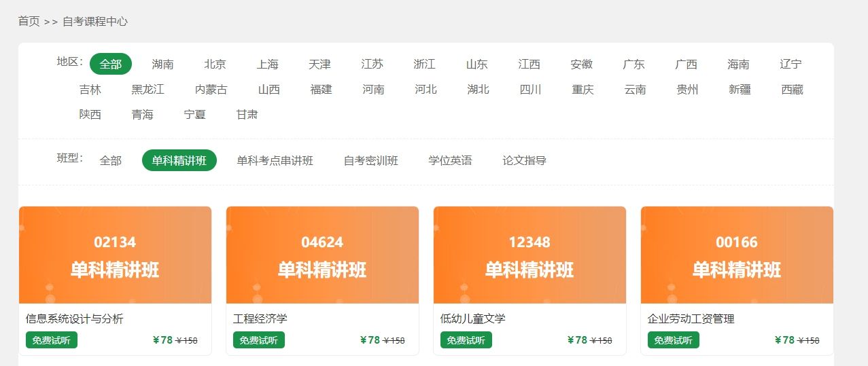Image resolution: width=868 pixels, height=366 pixels.
Task: Pick the 内蒙古 region option
Action: [211, 89]
